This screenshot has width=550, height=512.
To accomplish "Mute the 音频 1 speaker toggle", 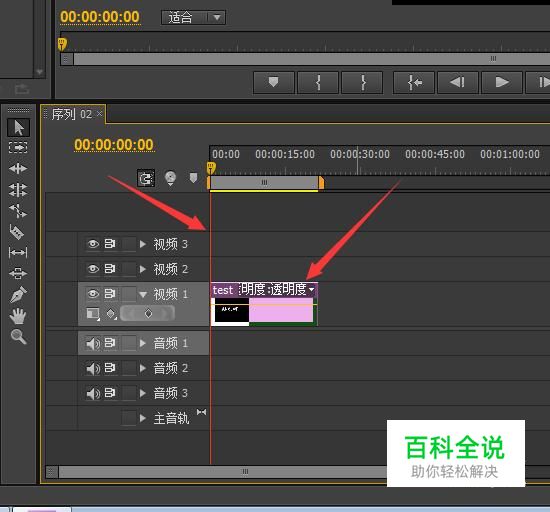I will (93, 343).
